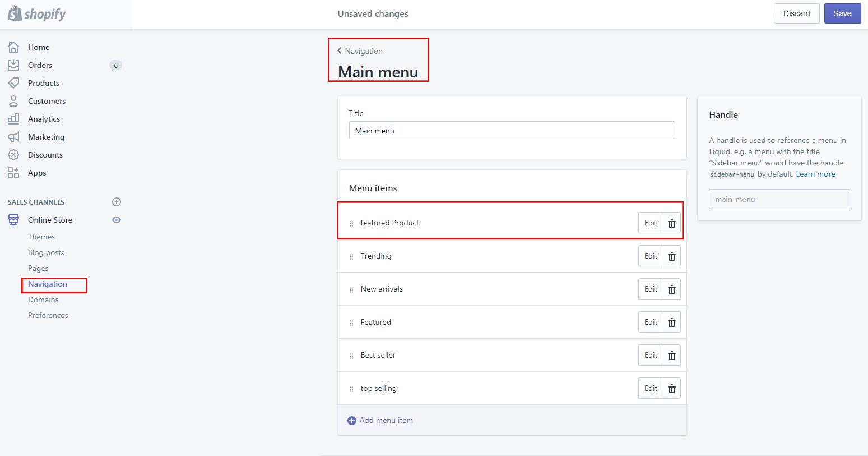Switch to the Themes section

41,237
